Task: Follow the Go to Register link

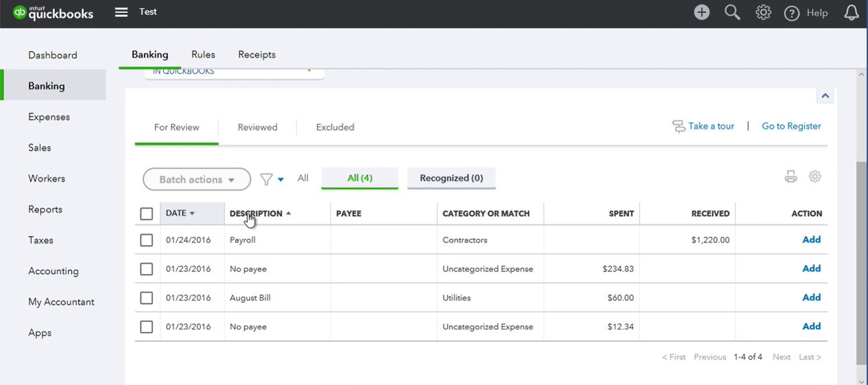Action: 791,126
